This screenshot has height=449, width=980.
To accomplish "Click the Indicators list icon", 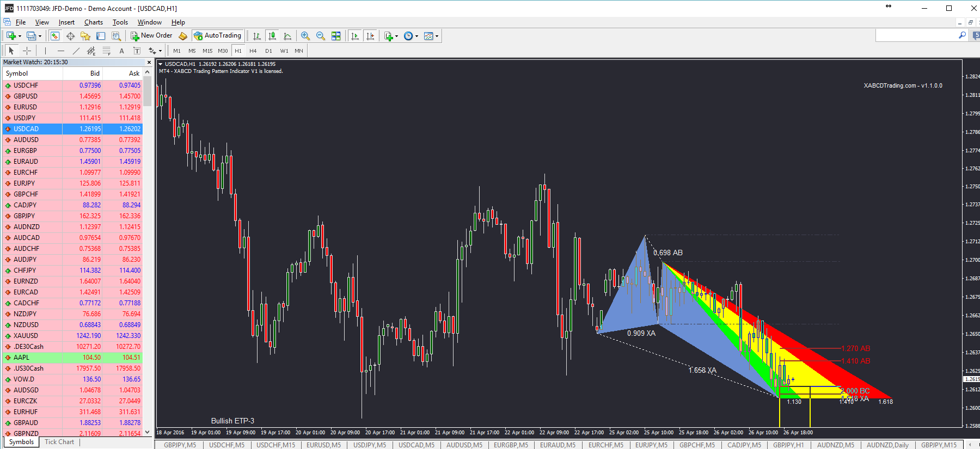I will coord(389,36).
